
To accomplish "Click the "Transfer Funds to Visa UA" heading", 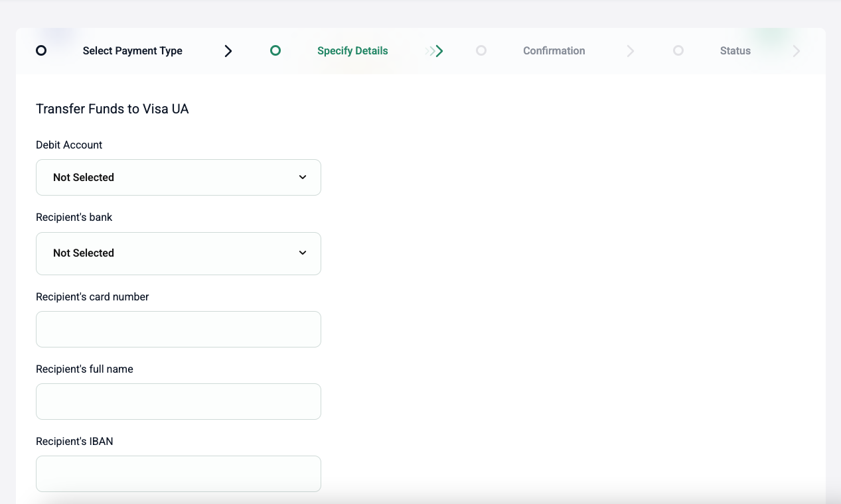I will coord(112,109).
